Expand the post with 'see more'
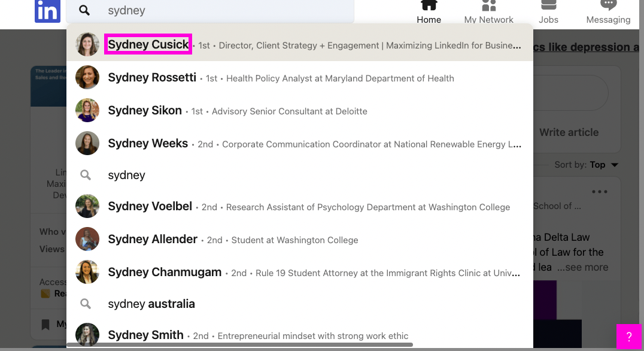 tap(582, 267)
